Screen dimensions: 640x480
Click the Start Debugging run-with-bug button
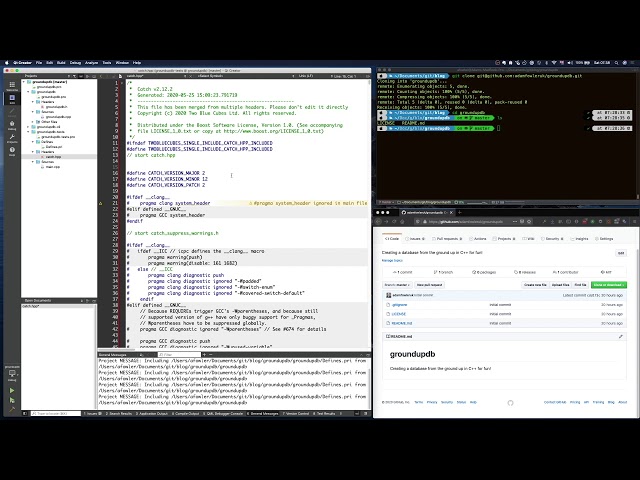[x=12, y=400]
